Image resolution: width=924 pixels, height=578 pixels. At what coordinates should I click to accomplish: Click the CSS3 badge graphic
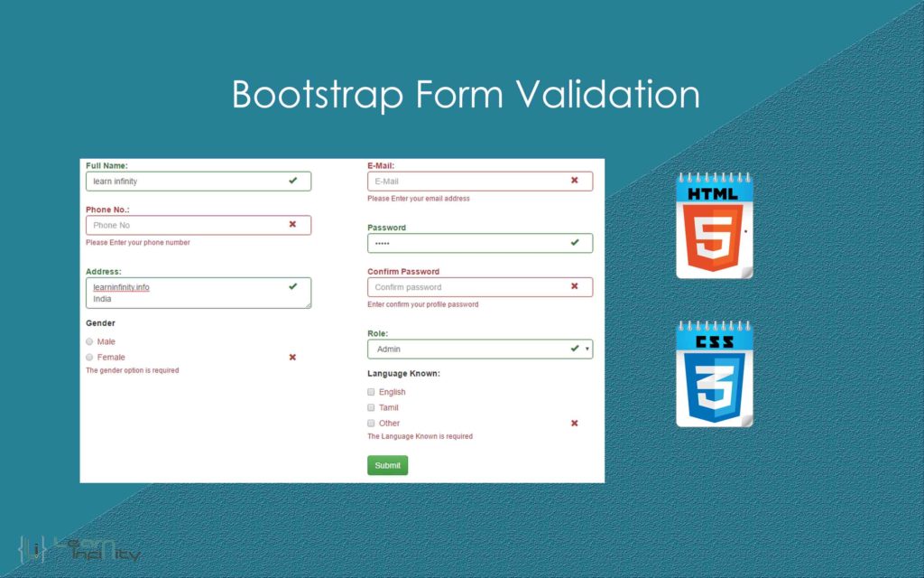click(715, 373)
